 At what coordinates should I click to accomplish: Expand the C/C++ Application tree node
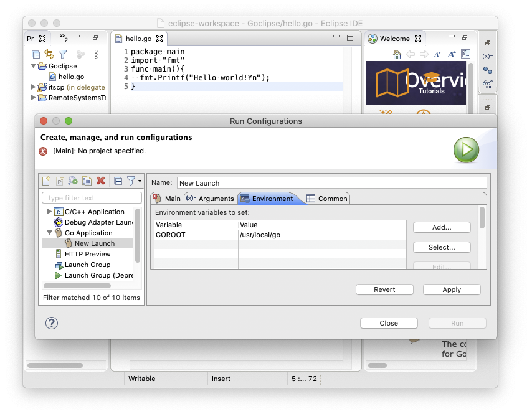(x=50, y=212)
